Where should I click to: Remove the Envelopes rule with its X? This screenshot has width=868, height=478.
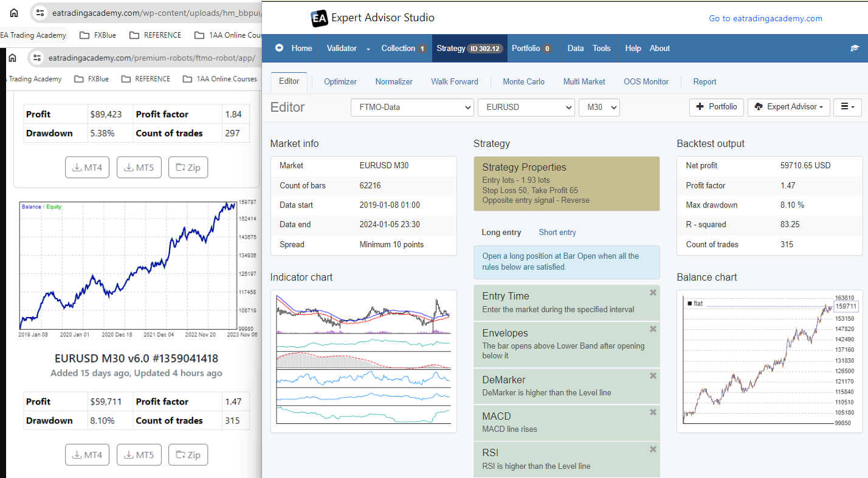click(653, 329)
